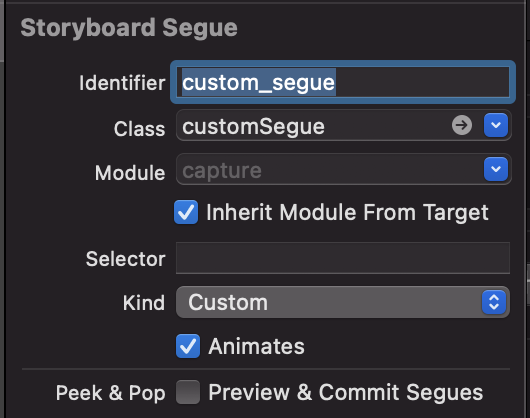The width and height of the screenshot is (530, 418).
Task: Click the Kind up-down stepper arrows icon
Action: pos(494,302)
